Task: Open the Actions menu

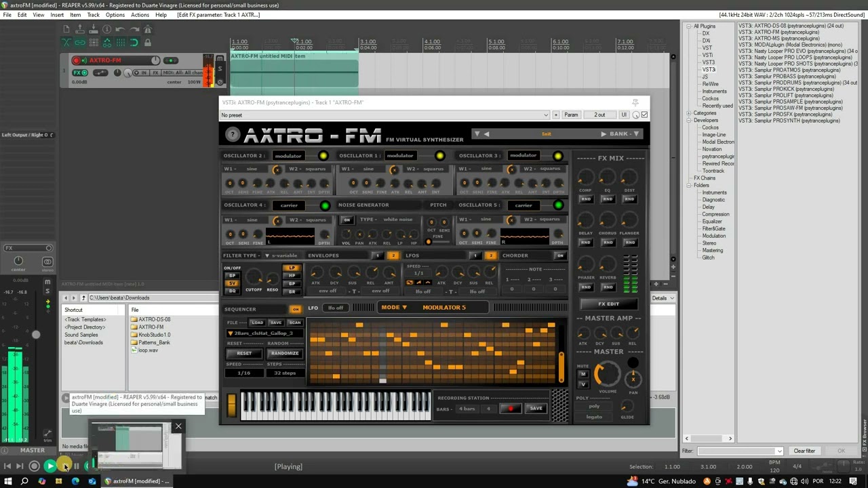Action: point(140,15)
